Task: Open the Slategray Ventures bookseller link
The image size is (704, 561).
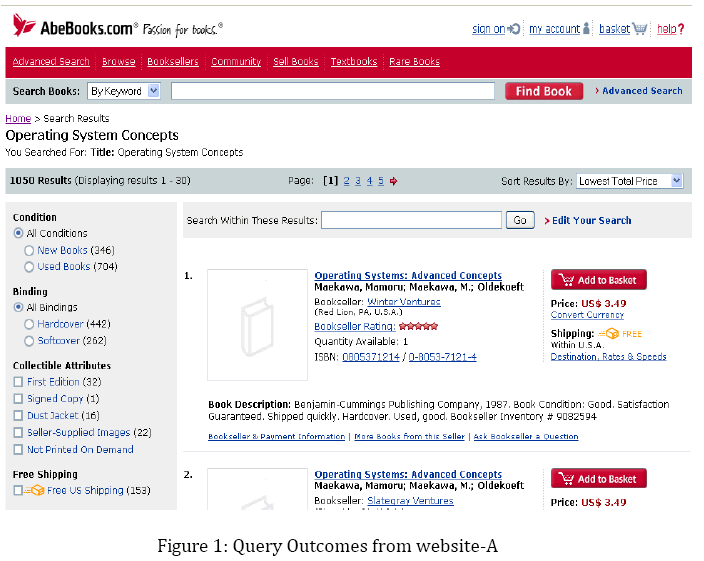Action: pos(410,500)
